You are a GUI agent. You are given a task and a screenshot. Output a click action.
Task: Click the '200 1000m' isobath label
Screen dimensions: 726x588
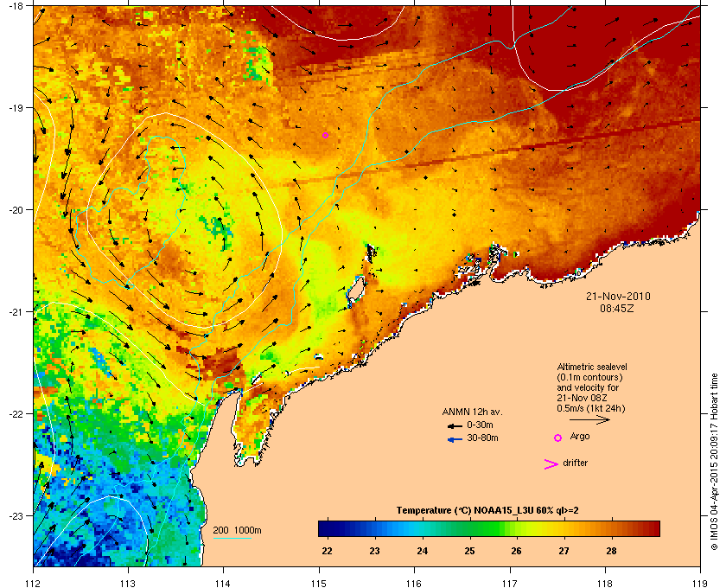[x=237, y=531]
